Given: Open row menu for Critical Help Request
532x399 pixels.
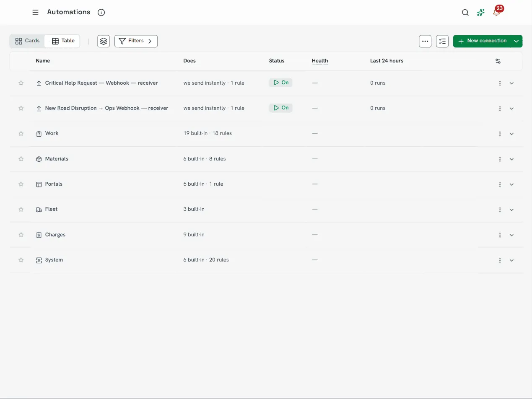Looking at the screenshot, I should (500, 83).
